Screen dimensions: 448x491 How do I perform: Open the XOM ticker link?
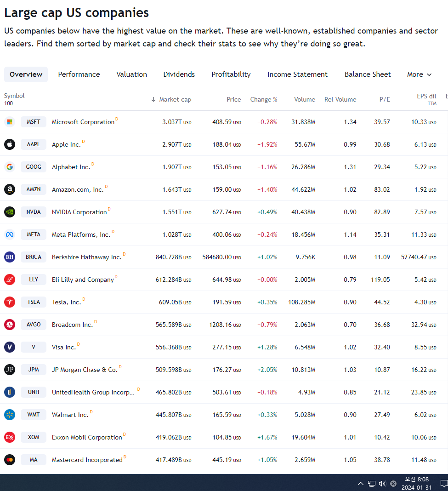point(34,437)
